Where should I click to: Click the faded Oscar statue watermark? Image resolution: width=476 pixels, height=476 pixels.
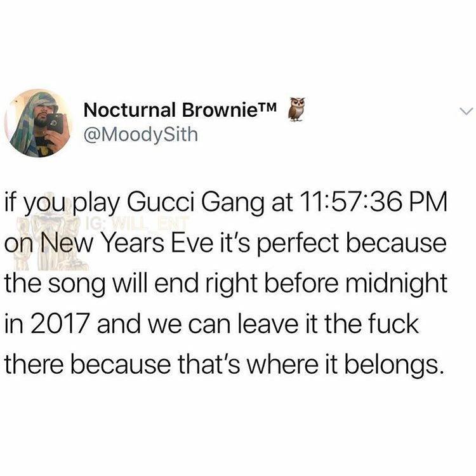point(50,231)
